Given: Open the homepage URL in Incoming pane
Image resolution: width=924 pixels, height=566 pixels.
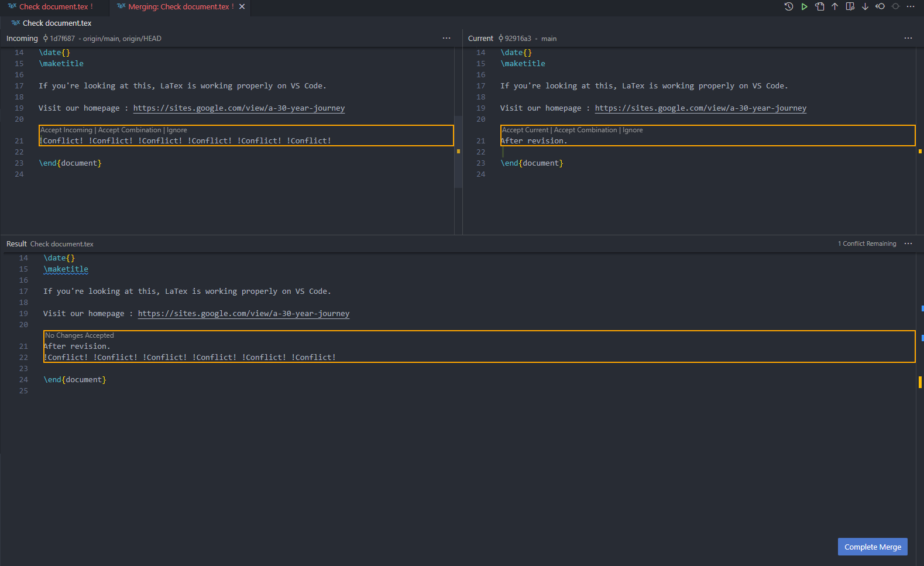Looking at the screenshot, I should click(239, 108).
